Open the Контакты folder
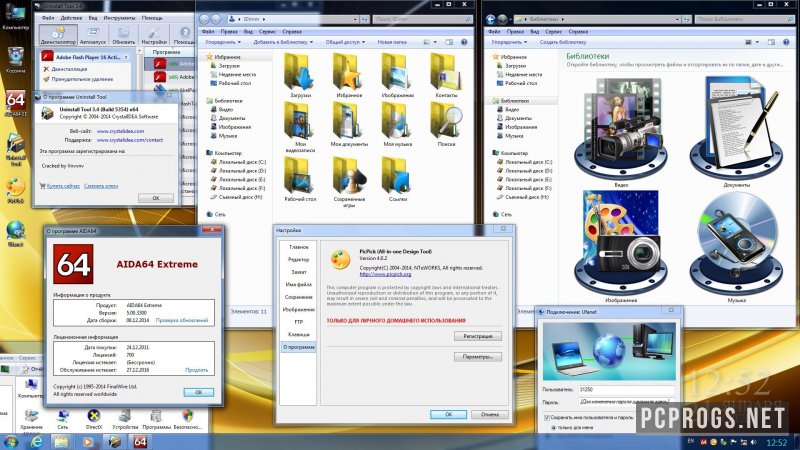The width and height of the screenshot is (800, 450). point(446,76)
